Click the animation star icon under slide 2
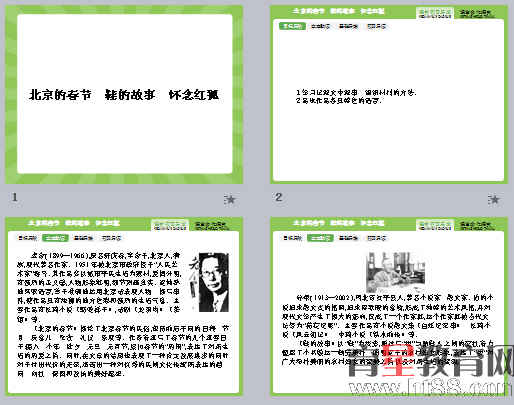514x405 pixels. tap(494, 199)
